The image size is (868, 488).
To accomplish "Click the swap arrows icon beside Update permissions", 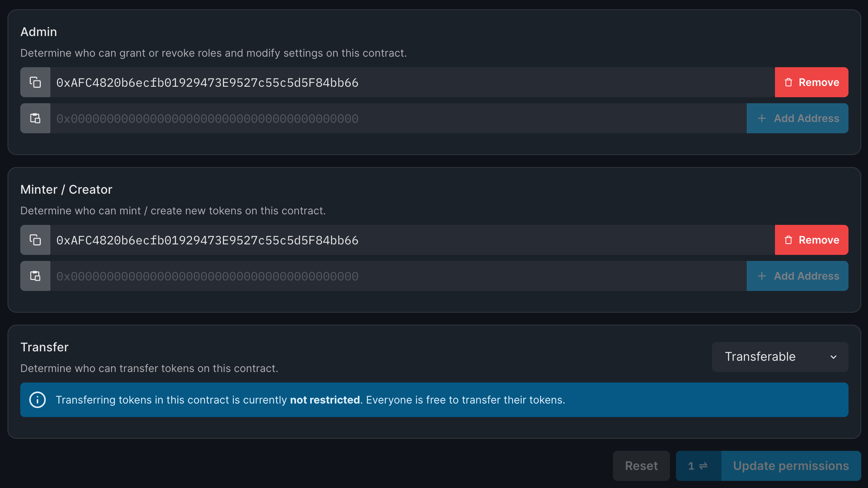I will 703,465.
